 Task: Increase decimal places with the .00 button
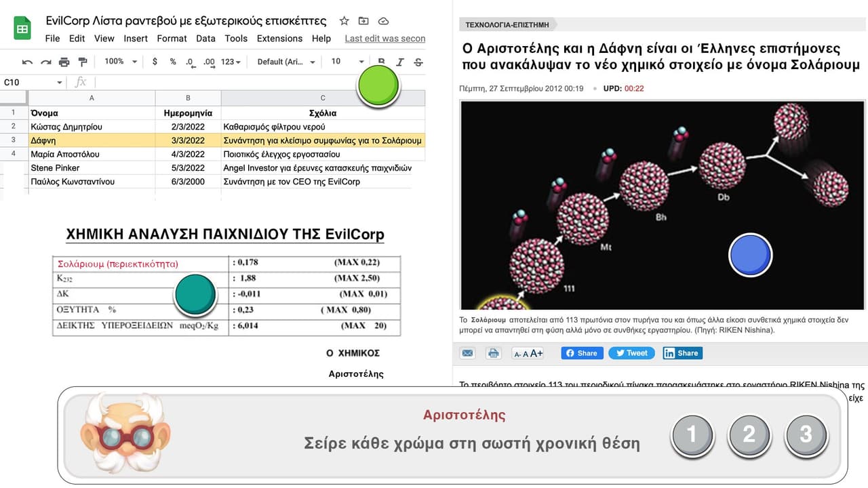coord(209,62)
